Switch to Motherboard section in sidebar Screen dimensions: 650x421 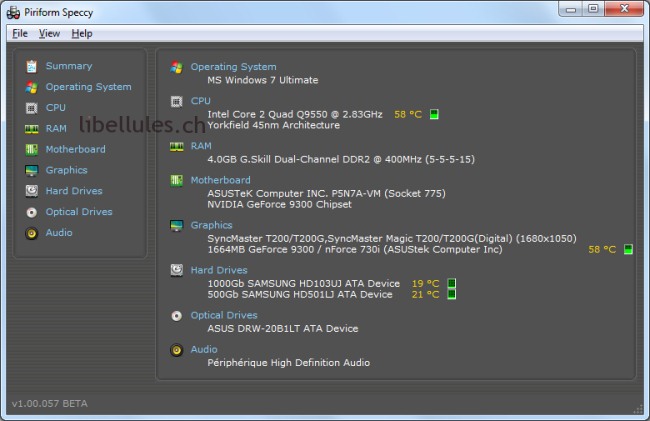[75, 150]
